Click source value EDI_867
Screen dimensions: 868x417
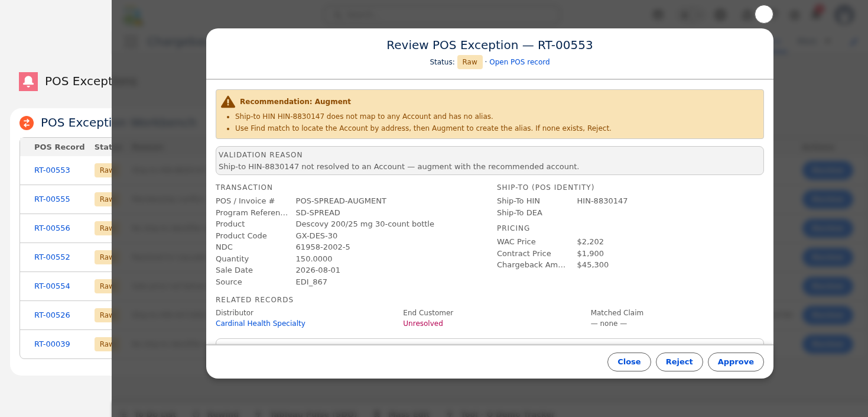click(311, 282)
